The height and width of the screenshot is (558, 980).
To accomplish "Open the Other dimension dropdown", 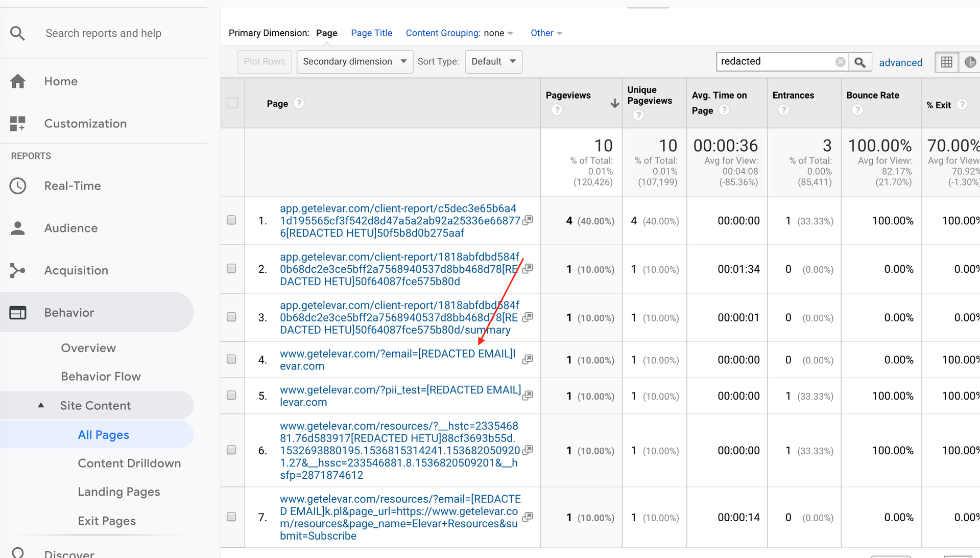I will coord(546,33).
